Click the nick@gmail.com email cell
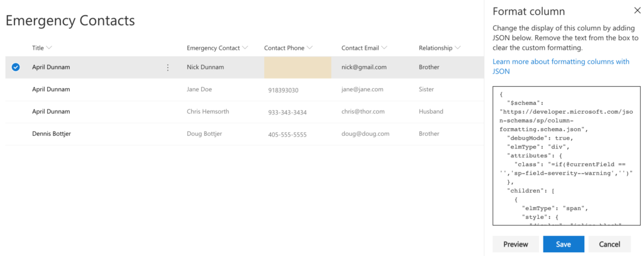 pos(364,67)
